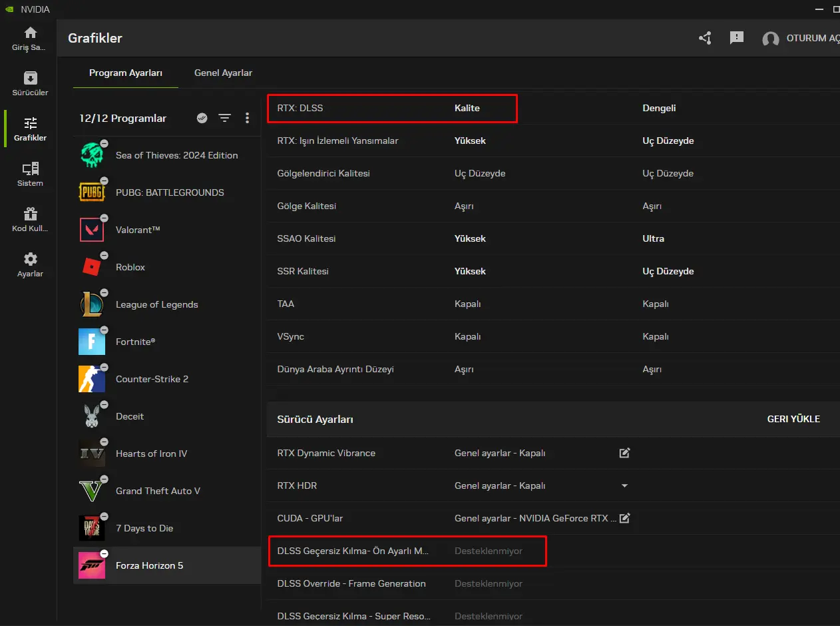Expand the RTX HDR dropdown arrow
Viewport: 840px width, 626px height.
(x=624, y=485)
